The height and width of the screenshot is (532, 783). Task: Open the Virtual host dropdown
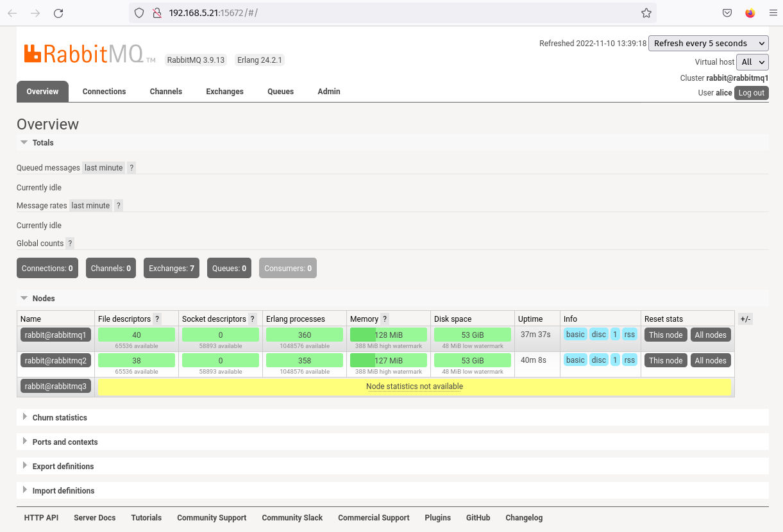pos(752,62)
